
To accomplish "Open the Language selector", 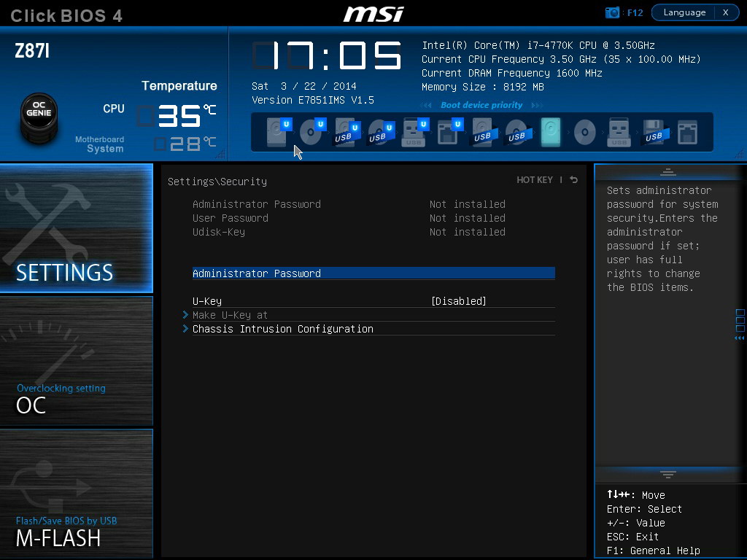I will click(x=684, y=12).
